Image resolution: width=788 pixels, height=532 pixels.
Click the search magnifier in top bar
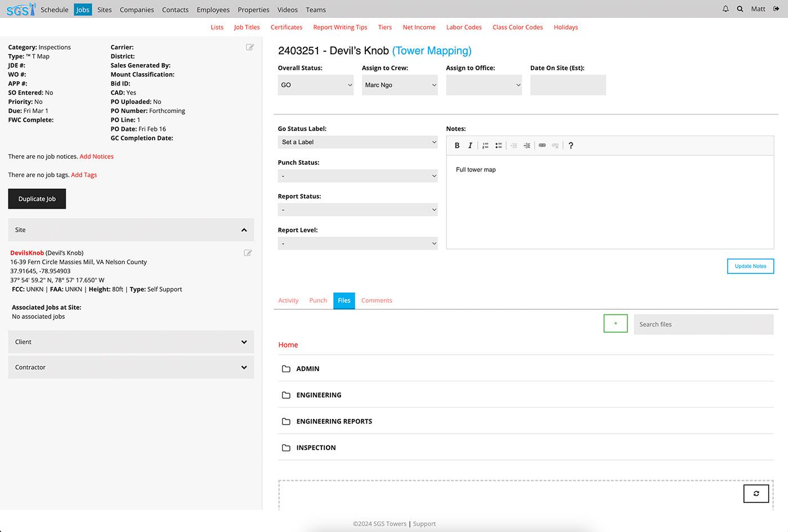click(x=740, y=9)
